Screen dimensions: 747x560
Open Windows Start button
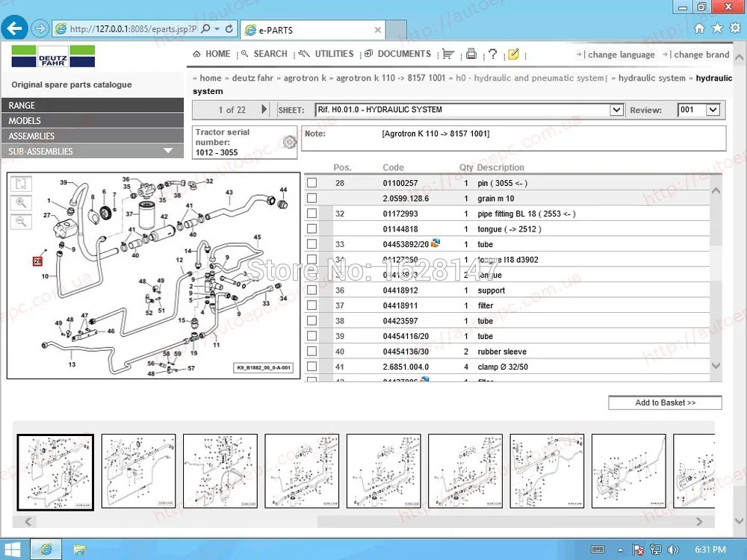tap(13, 550)
